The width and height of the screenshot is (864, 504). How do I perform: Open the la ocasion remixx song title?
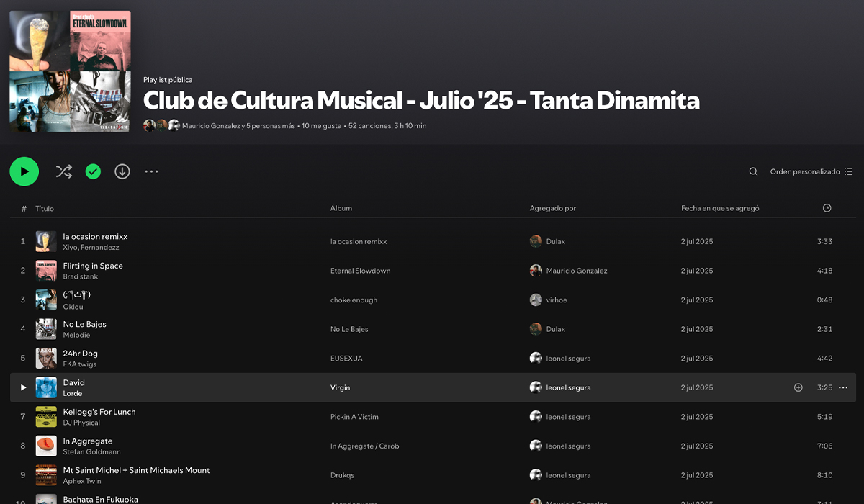click(x=95, y=236)
